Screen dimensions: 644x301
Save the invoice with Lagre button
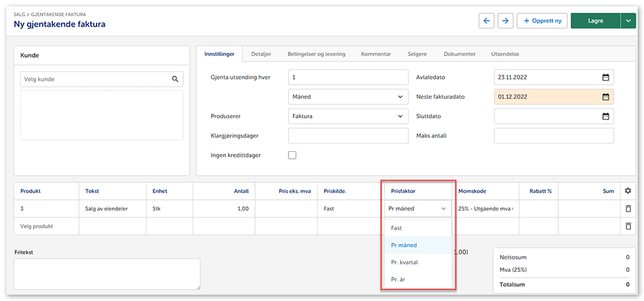(x=595, y=21)
